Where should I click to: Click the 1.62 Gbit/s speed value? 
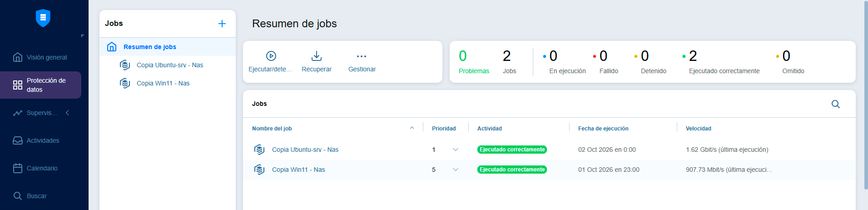click(x=727, y=150)
